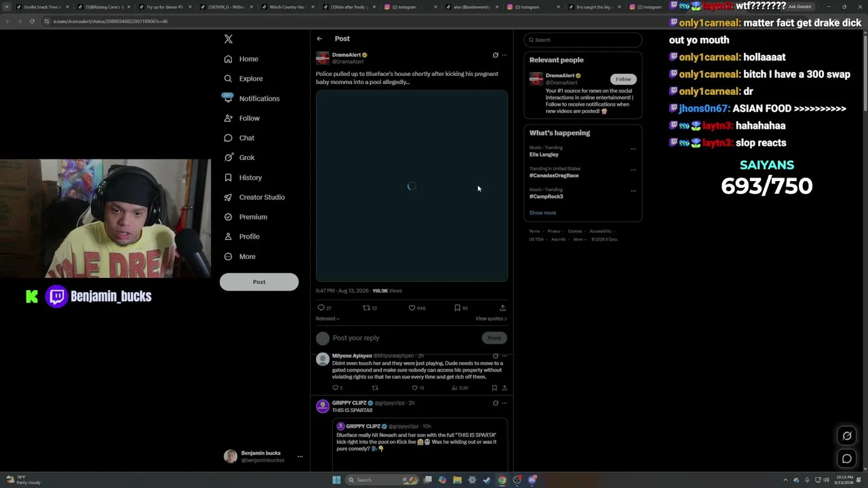Bookmark Milyone Ayisyen's comment
This screenshot has width=868, height=488.
click(x=494, y=388)
